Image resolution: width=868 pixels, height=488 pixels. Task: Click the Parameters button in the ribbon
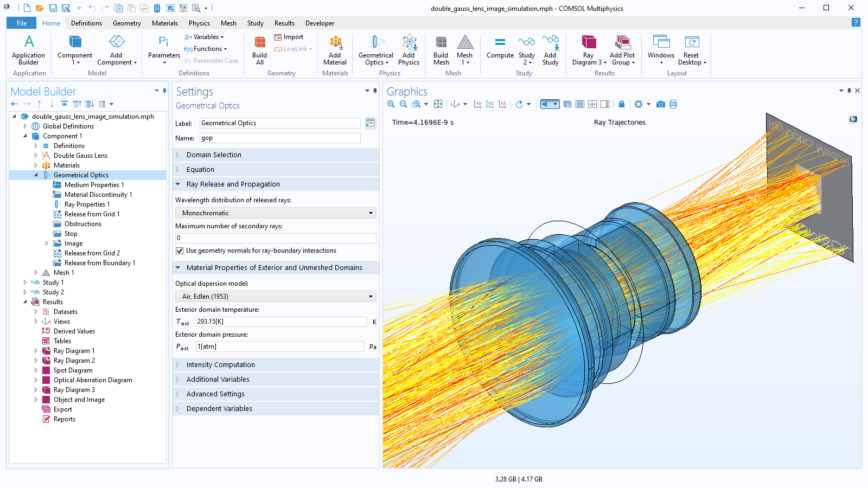pyautogui.click(x=164, y=50)
